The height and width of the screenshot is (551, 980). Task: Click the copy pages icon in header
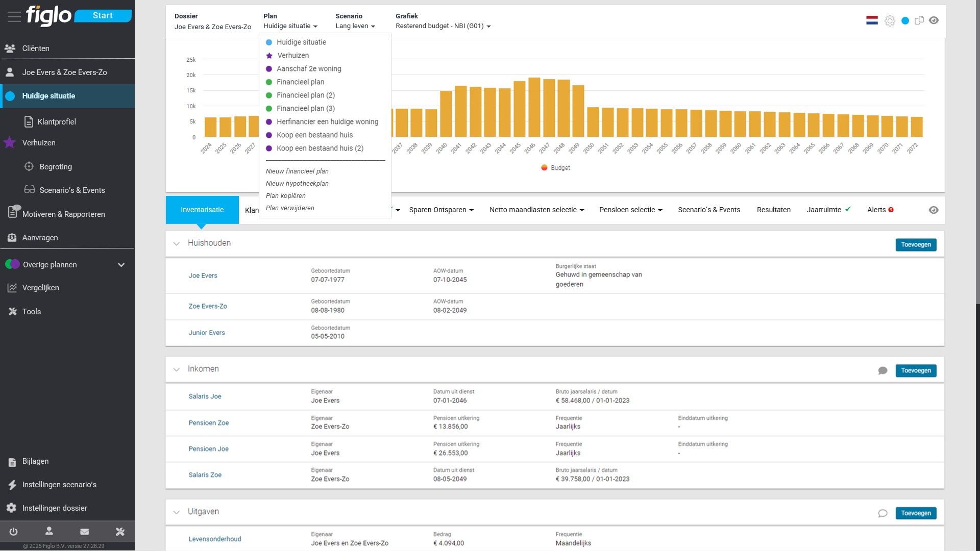(x=919, y=20)
